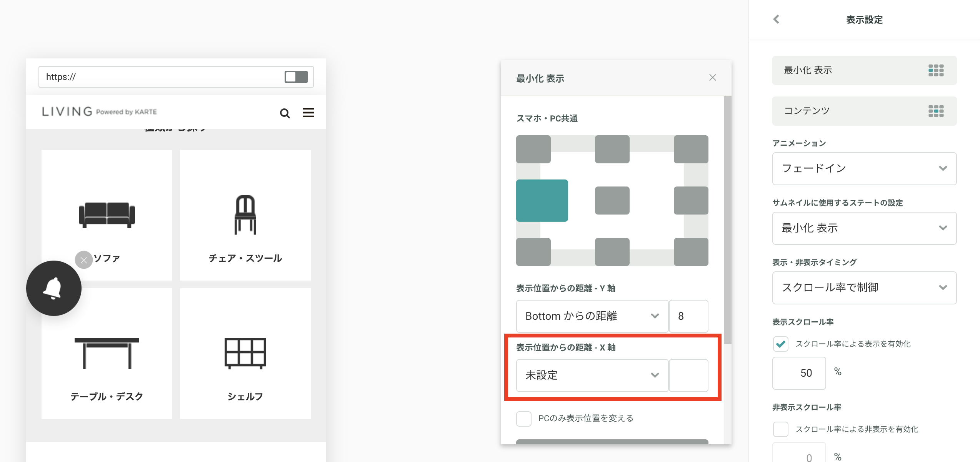Toggle the switch in the URL bar
Screen dimensions: 980x462
coord(296,77)
